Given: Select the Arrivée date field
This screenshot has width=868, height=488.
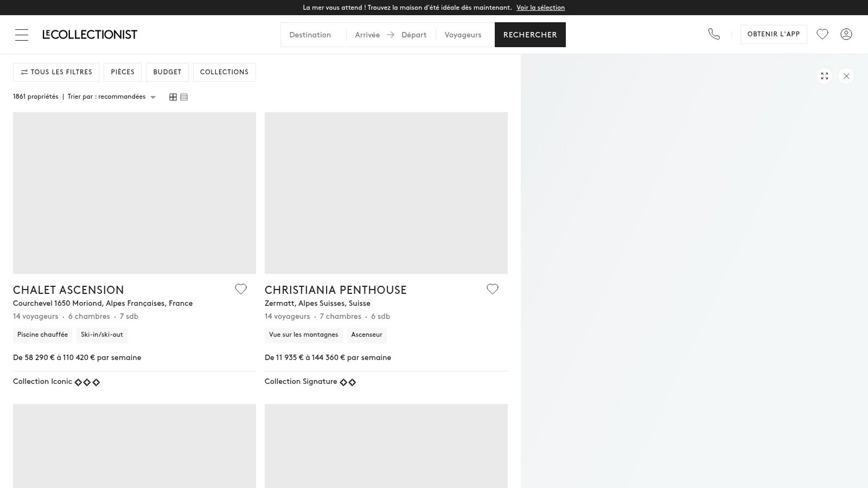Looking at the screenshot, I should [367, 35].
